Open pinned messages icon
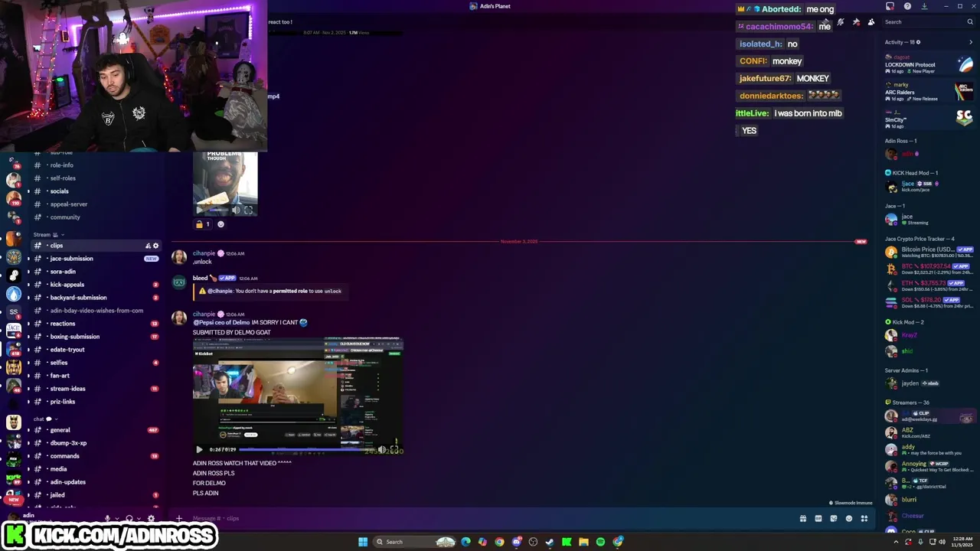Screen dimensions: 980x551 [x=855, y=22]
